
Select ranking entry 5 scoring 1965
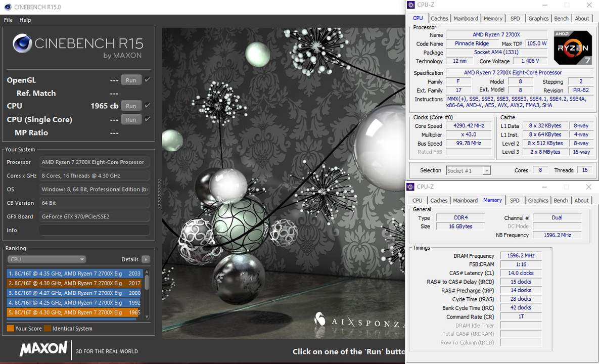tap(74, 312)
